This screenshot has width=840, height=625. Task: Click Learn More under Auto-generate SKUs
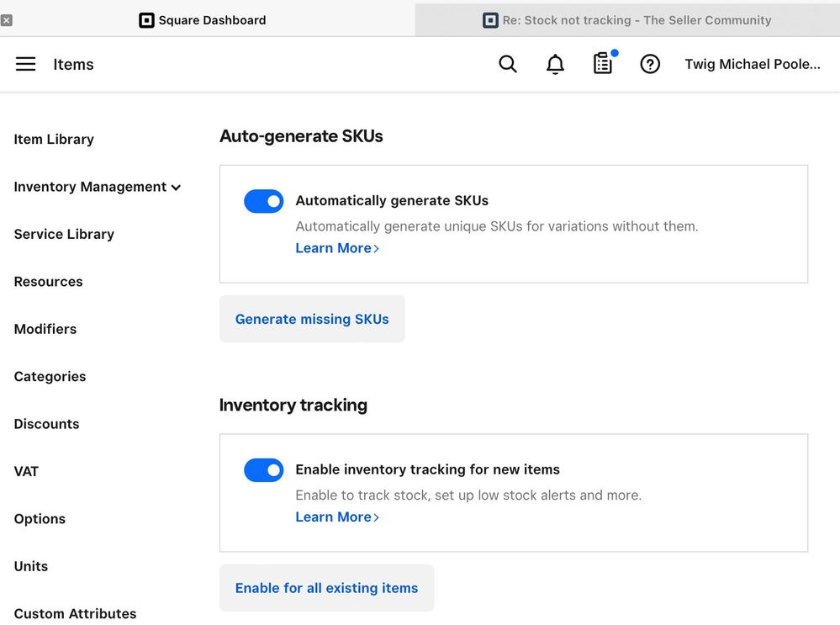click(x=337, y=248)
